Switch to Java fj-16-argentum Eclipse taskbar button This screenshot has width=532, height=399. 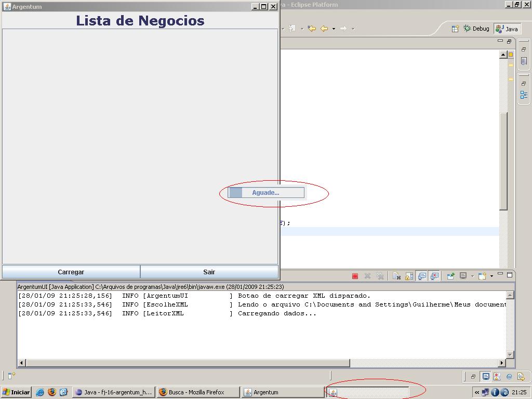(114, 392)
